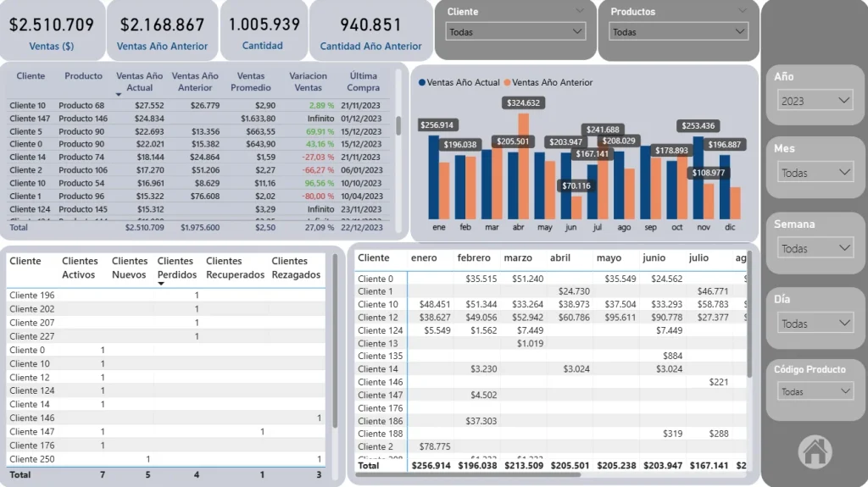Click the sort arrow under Clientes Perdidos
Viewport: 868px width, 487px height.
click(162, 284)
